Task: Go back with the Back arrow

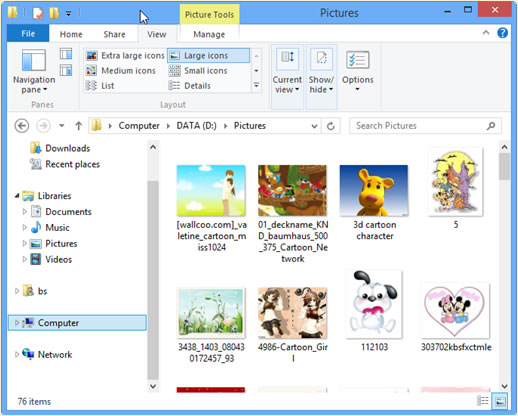Action: pos(22,126)
